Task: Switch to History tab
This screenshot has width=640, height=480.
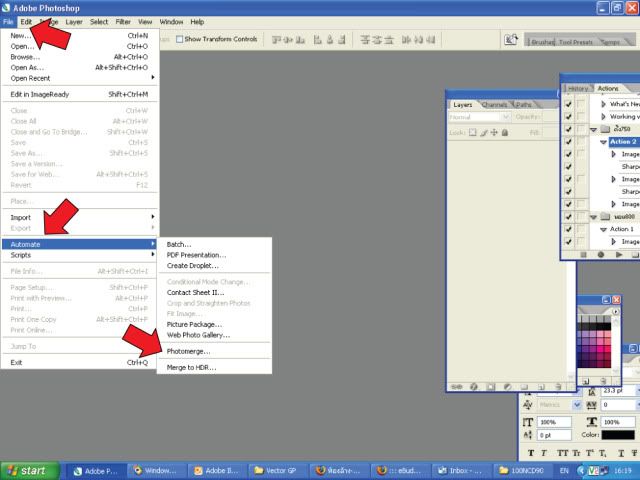Action: [578, 89]
